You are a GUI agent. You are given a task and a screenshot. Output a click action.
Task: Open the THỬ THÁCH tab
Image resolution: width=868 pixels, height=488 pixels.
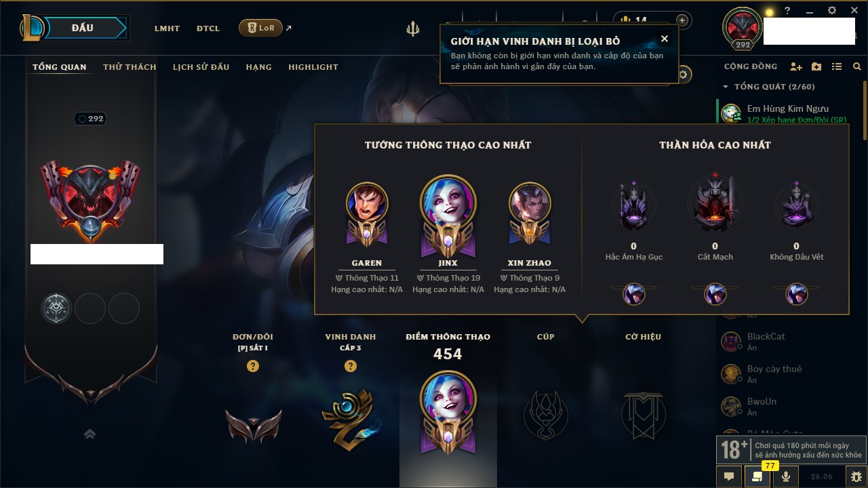130,67
